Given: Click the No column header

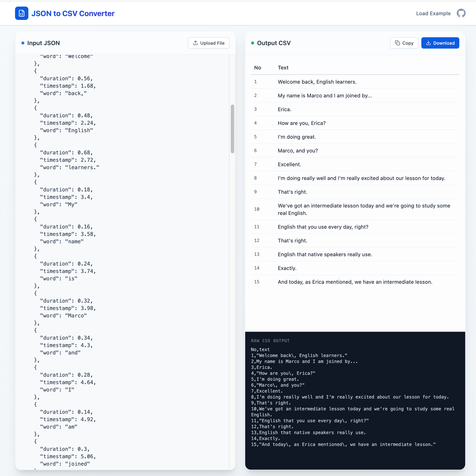Looking at the screenshot, I should [257, 68].
